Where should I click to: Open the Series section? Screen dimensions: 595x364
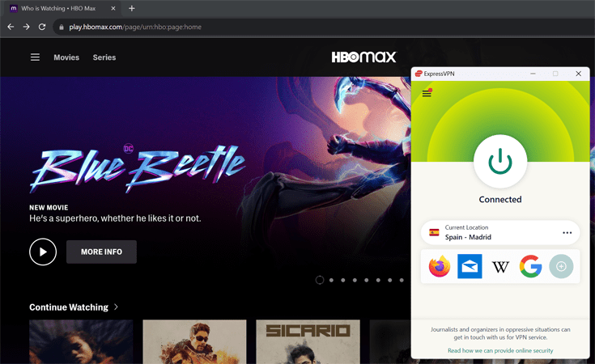click(104, 57)
